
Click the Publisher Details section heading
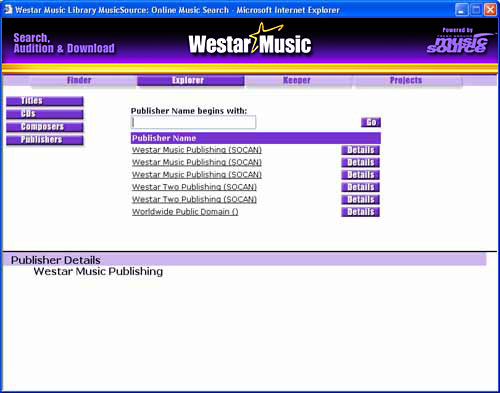(x=56, y=260)
